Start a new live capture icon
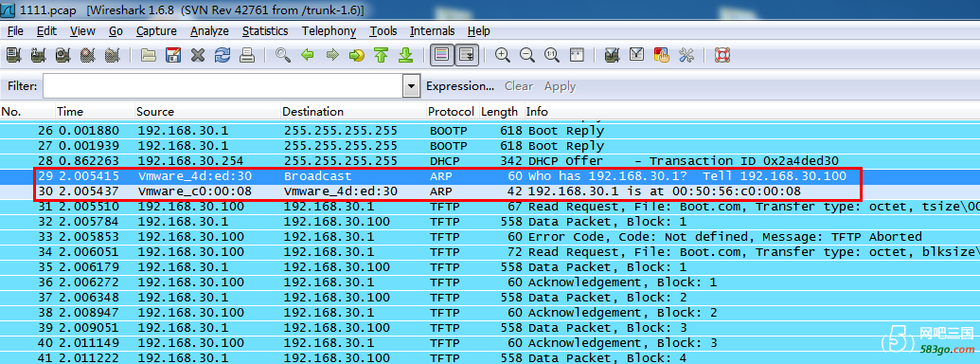This screenshot has height=364, width=980. [x=63, y=55]
